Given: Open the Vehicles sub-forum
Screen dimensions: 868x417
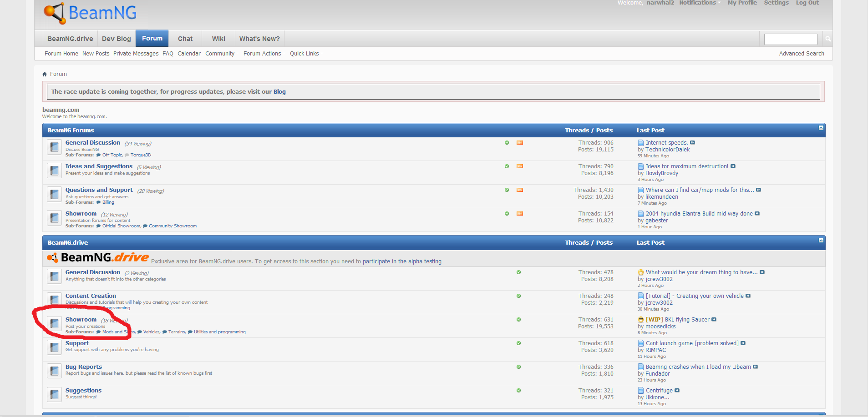Looking at the screenshot, I should [152, 332].
